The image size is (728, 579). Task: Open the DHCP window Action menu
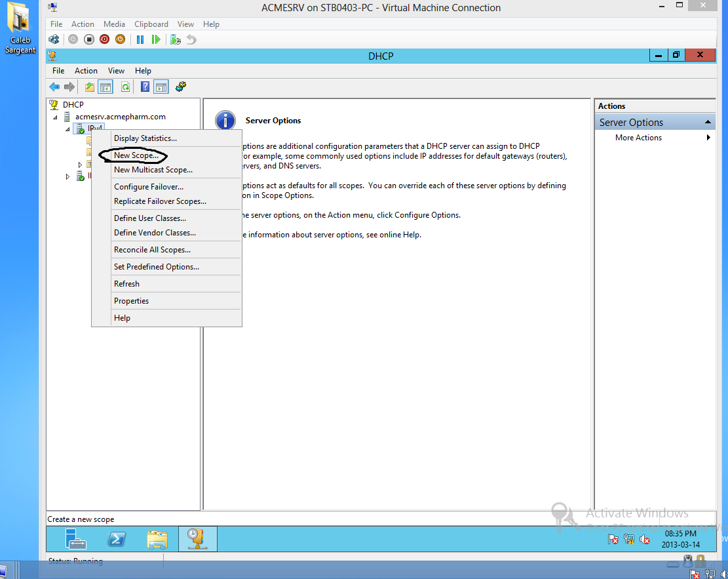(86, 71)
